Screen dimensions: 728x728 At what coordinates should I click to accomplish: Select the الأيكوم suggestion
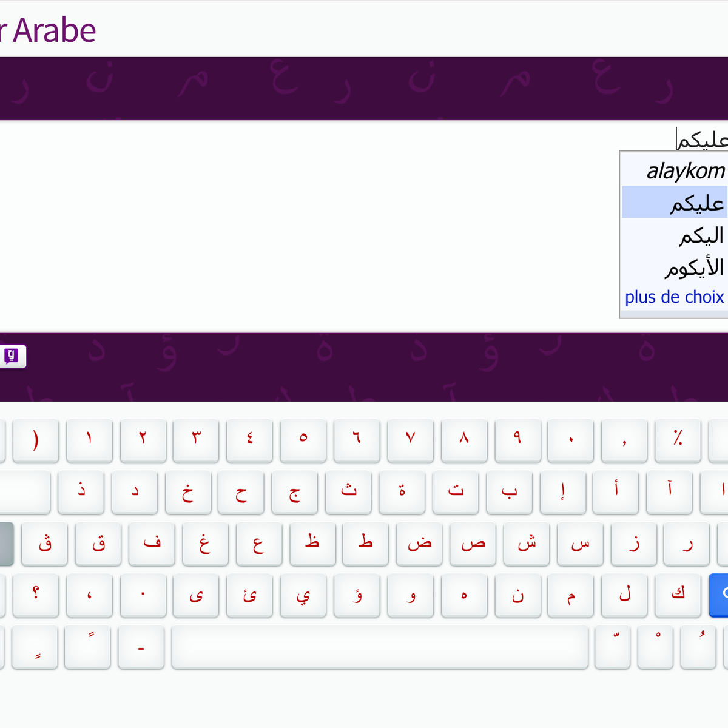698,267
